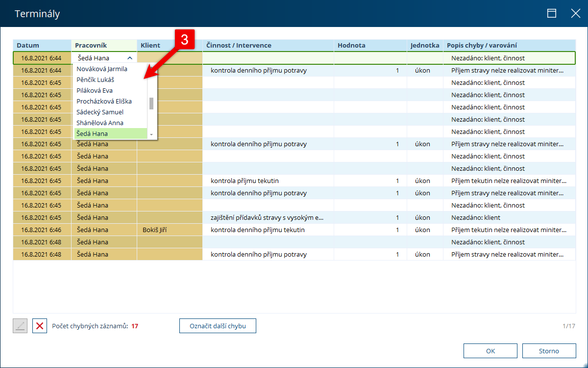The image size is (588, 368).
Task: Click the Pracovník column header
Action: coord(104,46)
